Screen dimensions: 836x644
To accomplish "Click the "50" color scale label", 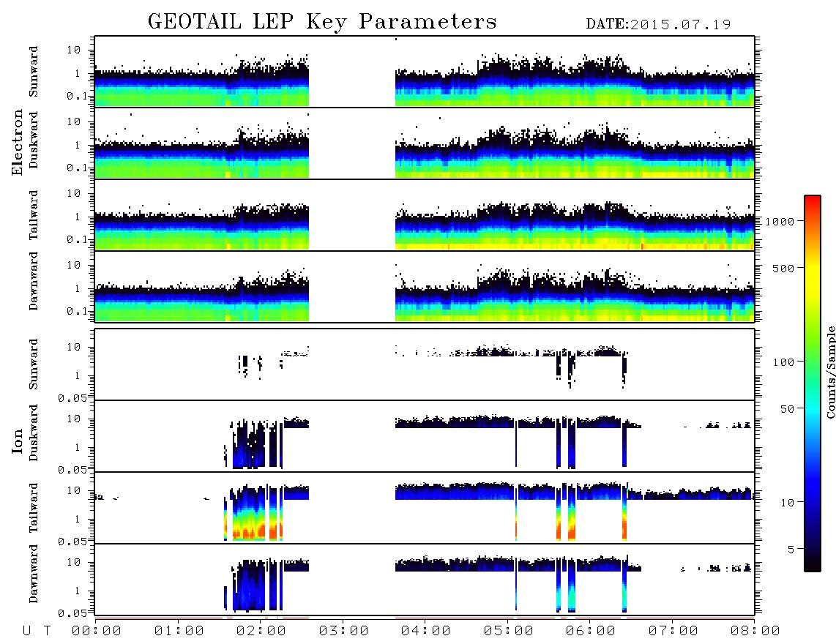I will [x=787, y=409].
